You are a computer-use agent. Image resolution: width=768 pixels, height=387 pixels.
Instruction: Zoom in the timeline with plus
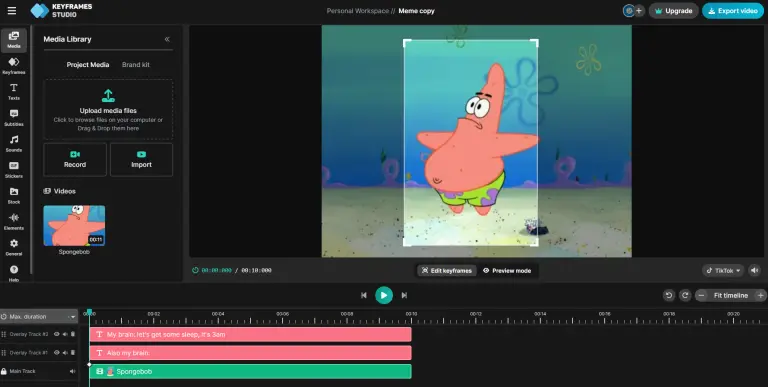pyautogui.click(x=760, y=295)
